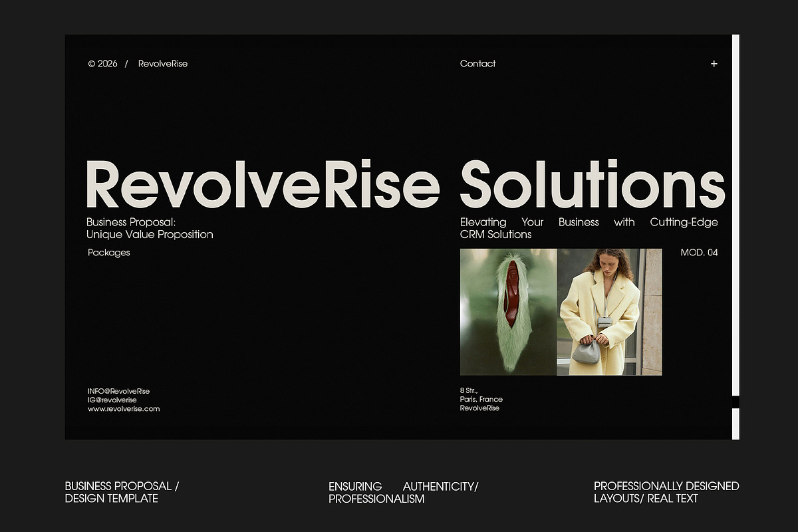This screenshot has width=798, height=532.
Task: Click the large RevolveRise headline word
Action: (x=263, y=184)
